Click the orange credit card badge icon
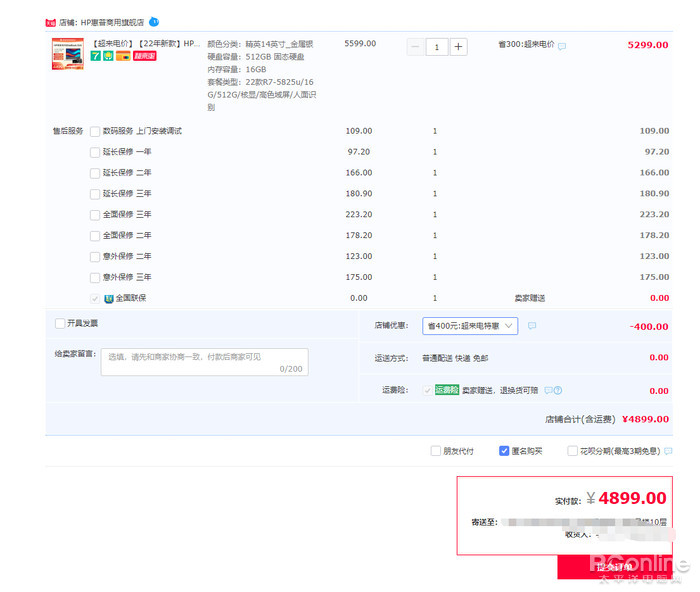 (123, 56)
